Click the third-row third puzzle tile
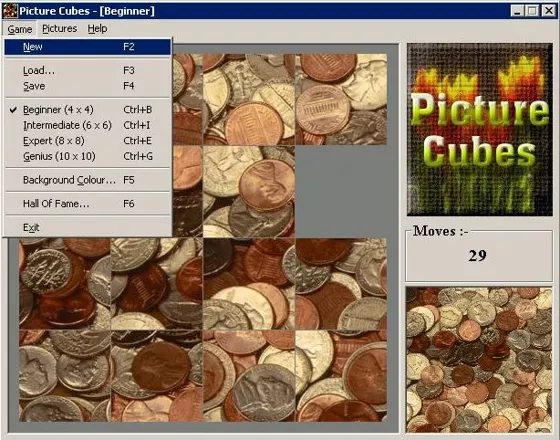The height and width of the screenshot is (440, 560). (249, 284)
